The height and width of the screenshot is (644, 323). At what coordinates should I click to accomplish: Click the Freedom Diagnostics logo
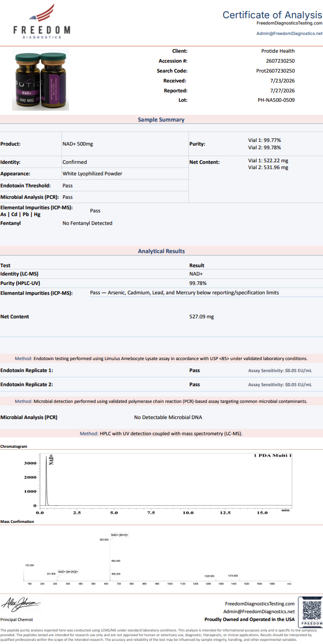pyautogui.click(x=42, y=21)
